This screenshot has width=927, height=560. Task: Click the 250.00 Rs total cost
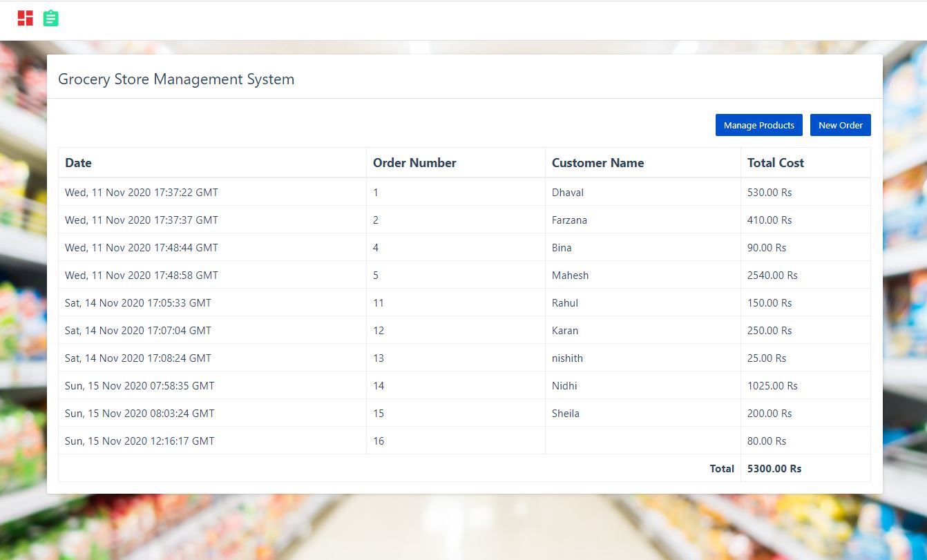pos(770,331)
